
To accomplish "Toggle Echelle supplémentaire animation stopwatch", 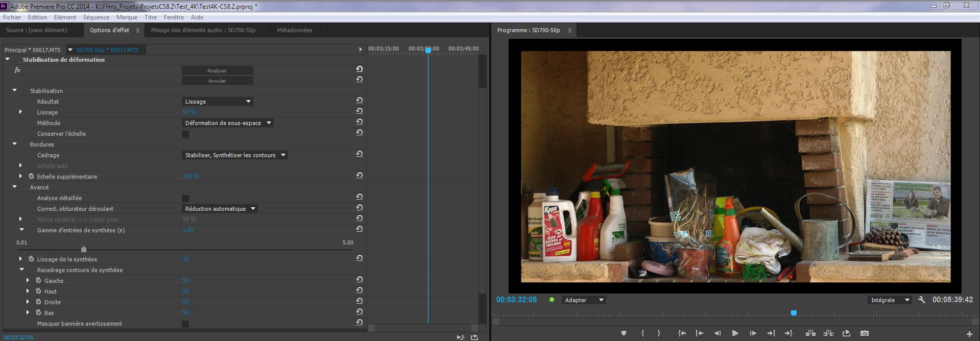I will click(x=31, y=176).
